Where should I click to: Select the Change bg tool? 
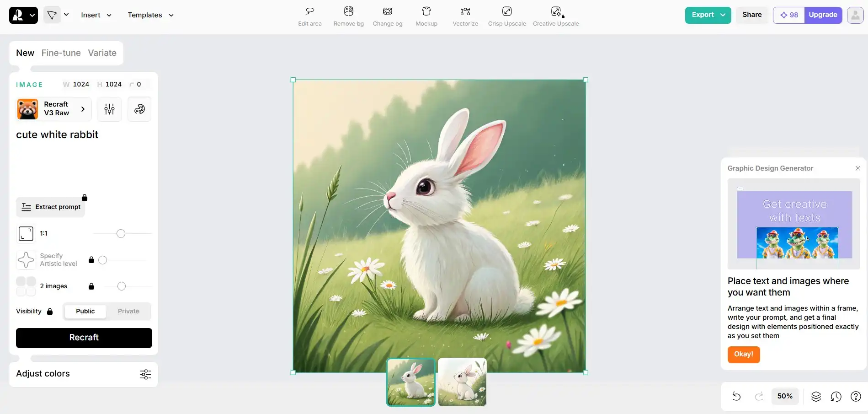(387, 16)
